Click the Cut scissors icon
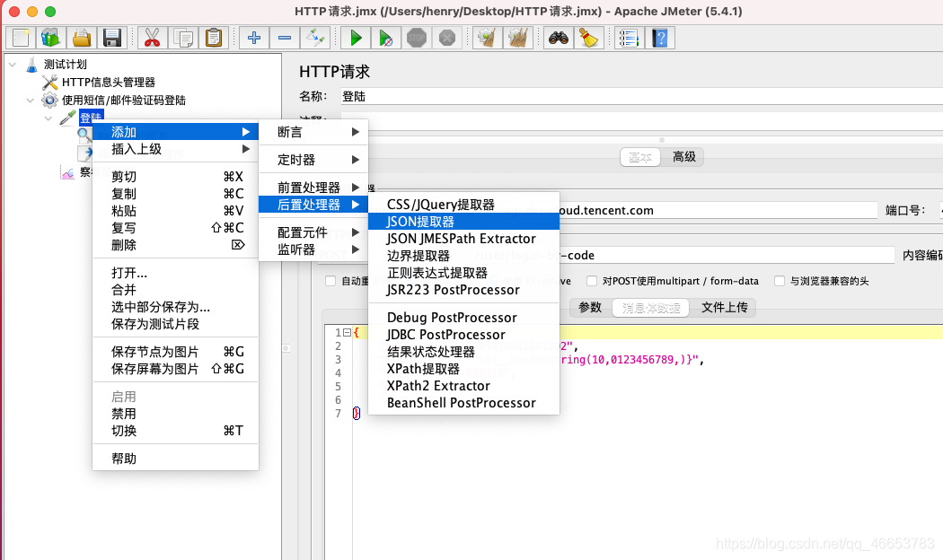 tap(152, 38)
